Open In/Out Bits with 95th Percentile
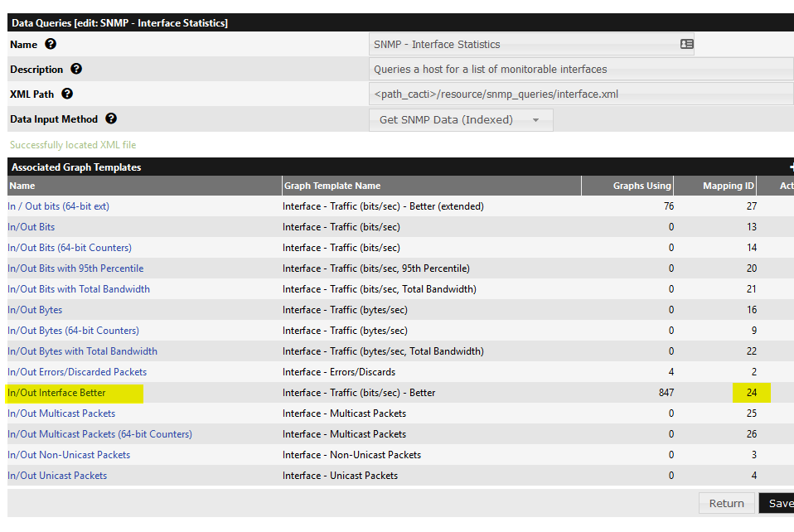 [75, 268]
